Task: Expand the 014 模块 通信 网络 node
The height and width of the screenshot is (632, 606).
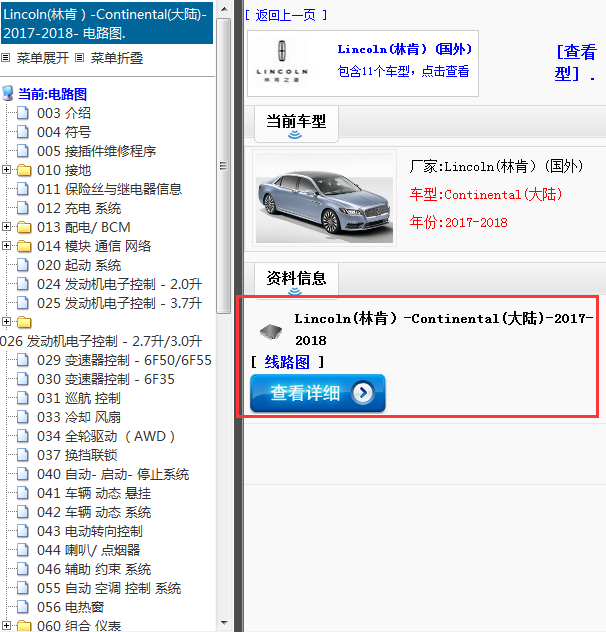Action: [x=6, y=245]
